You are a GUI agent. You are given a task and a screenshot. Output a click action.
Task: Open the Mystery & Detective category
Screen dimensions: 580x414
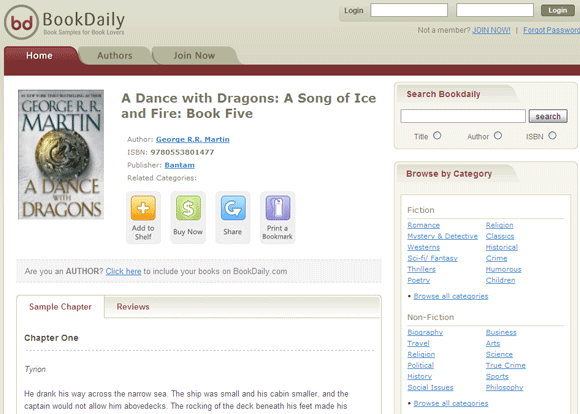[x=442, y=236]
